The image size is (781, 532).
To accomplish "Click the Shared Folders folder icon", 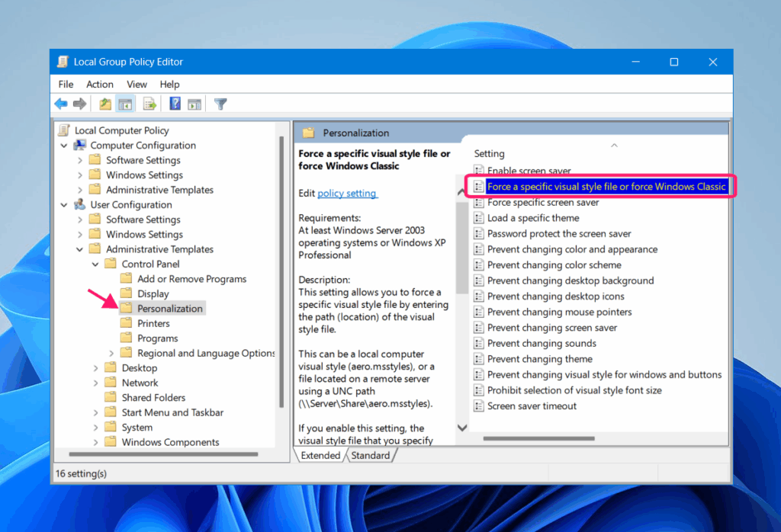I will 111,397.
